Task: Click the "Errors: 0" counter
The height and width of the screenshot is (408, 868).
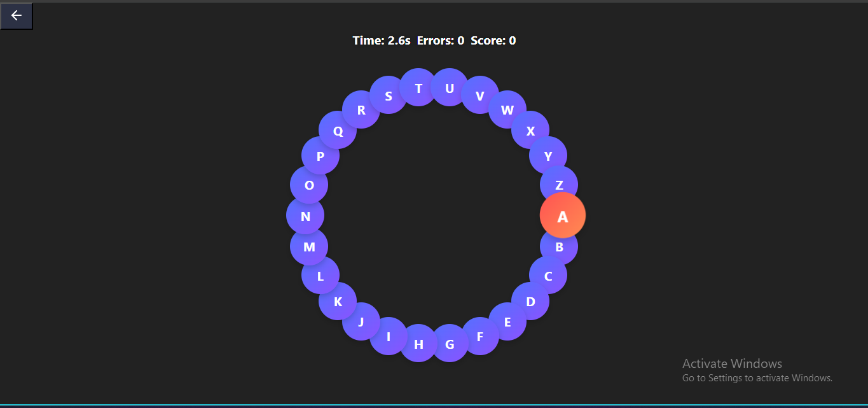Action: click(441, 41)
